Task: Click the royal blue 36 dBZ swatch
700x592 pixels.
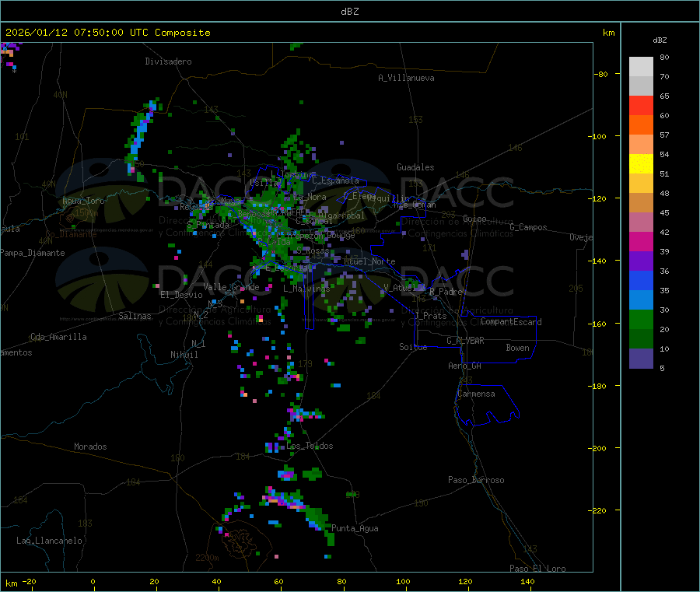Action: [x=641, y=280]
